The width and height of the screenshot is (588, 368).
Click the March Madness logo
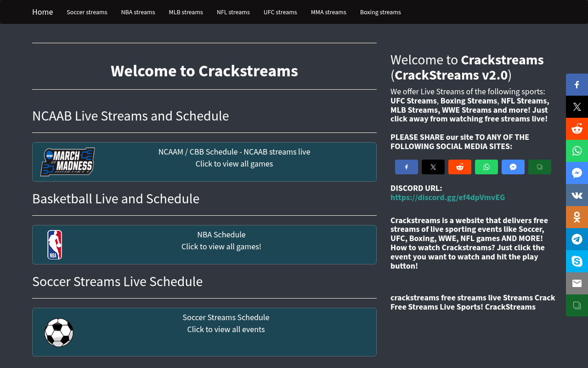[68, 162]
